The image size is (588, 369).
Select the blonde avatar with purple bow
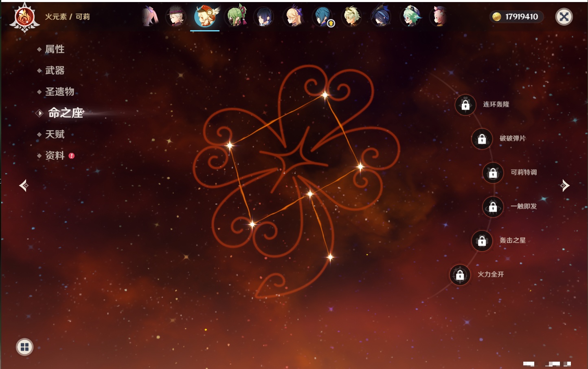click(294, 17)
